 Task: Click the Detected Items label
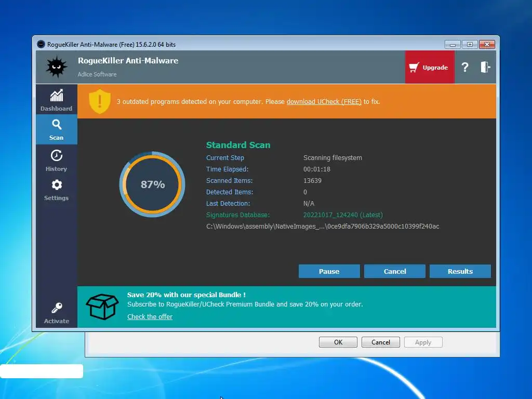[x=230, y=192]
